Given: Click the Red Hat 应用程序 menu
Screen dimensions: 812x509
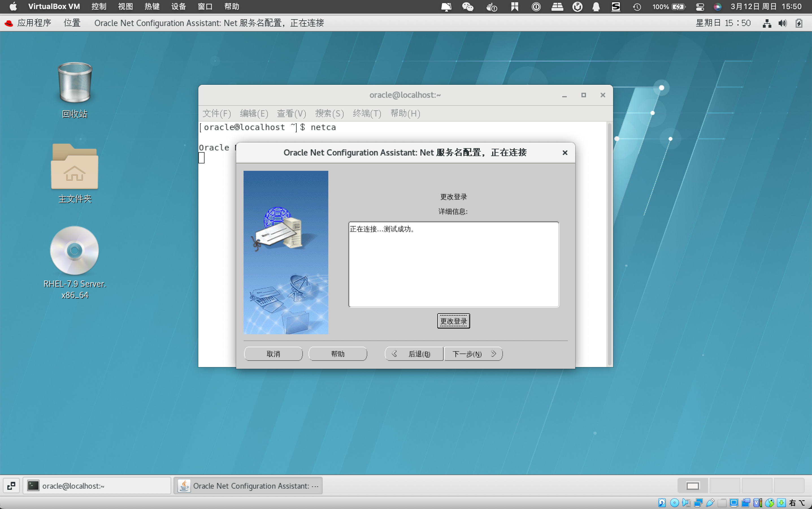Looking at the screenshot, I should (x=28, y=23).
